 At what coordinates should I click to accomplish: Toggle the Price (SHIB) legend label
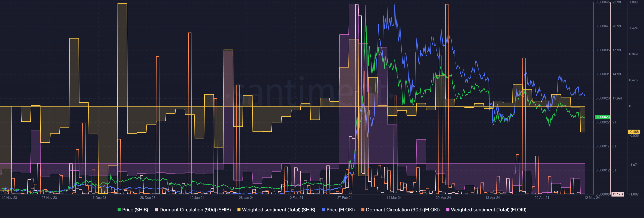[135, 210]
